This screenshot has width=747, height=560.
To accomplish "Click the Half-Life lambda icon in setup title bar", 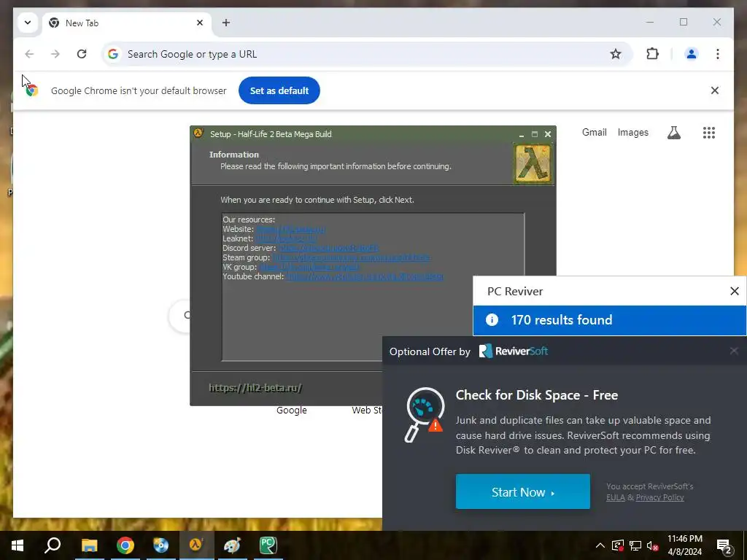I will click(x=198, y=133).
